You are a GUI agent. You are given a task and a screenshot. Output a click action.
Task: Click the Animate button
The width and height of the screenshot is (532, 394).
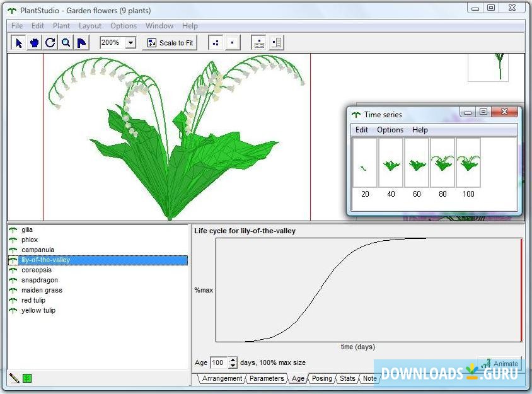point(501,364)
